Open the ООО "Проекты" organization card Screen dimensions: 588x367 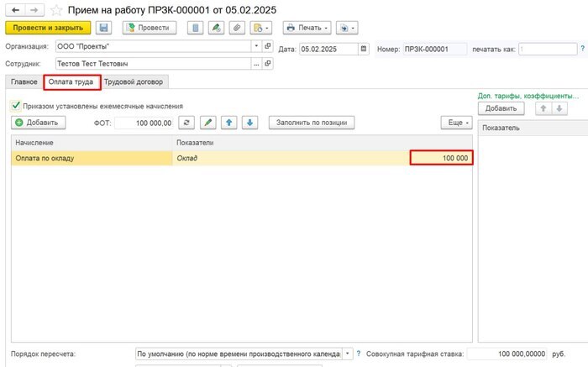[268, 46]
